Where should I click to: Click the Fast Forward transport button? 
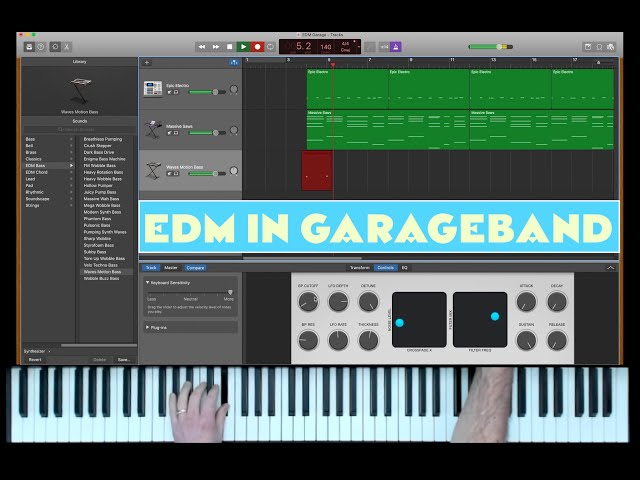pos(216,47)
